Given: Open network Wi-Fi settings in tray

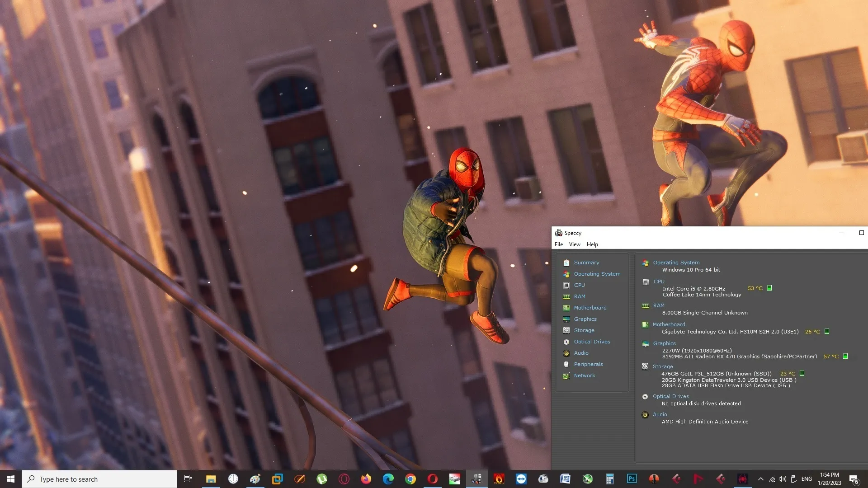Looking at the screenshot, I should tap(772, 479).
